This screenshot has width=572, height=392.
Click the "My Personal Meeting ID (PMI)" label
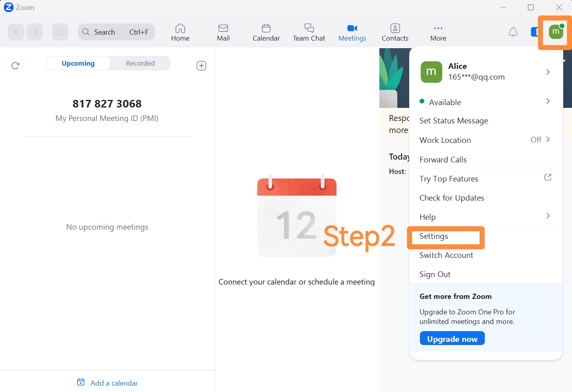(107, 118)
